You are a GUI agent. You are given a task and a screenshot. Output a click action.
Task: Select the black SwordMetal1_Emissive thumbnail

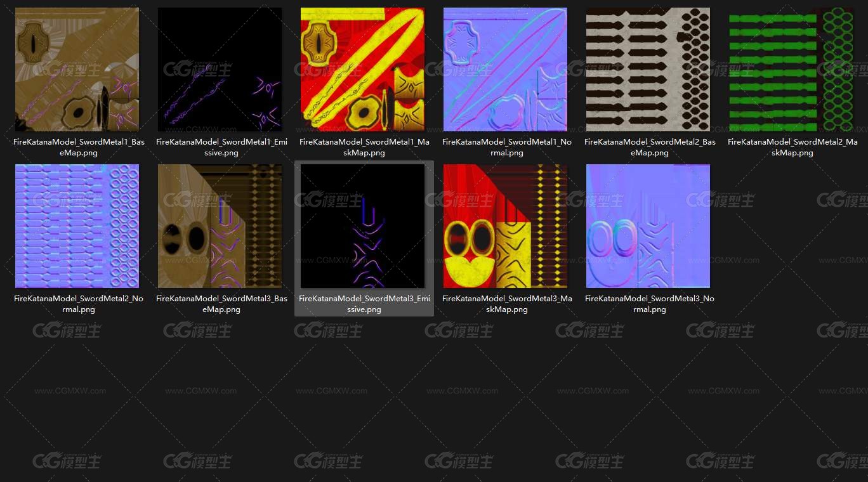click(220, 70)
